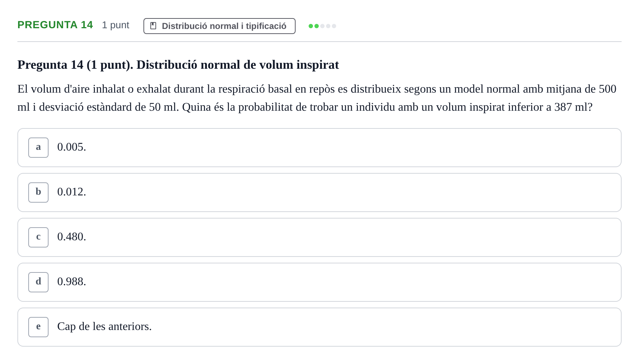Open the 'Distribució normal i tipificació' topic tag
The height and width of the screenshot is (364, 639).
[220, 26]
